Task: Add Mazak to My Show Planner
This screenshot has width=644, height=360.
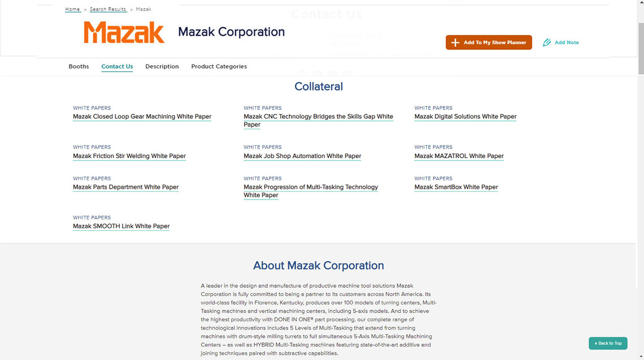Action: click(489, 42)
